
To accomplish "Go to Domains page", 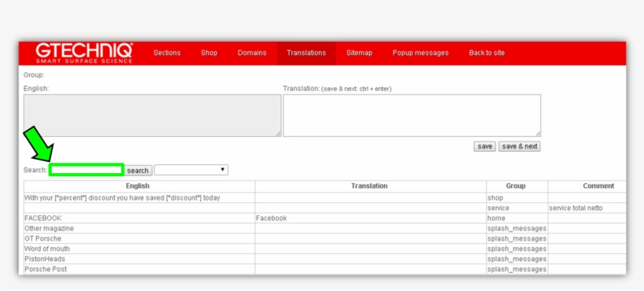I will click(x=252, y=53).
